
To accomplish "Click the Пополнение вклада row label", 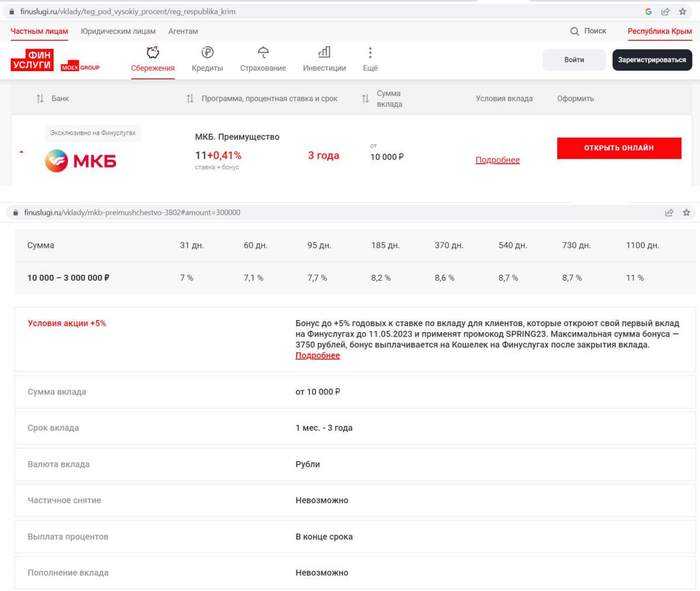I will (x=68, y=573).
